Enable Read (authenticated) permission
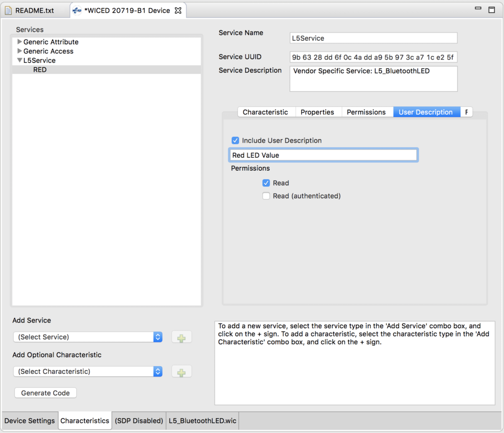 pyautogui.click(x=266, y=196)
